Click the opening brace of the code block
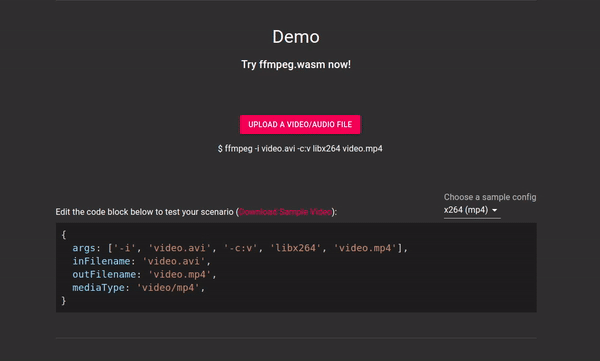Image resolution: width=600 pixels, height=361 pixels. [64, 235]
